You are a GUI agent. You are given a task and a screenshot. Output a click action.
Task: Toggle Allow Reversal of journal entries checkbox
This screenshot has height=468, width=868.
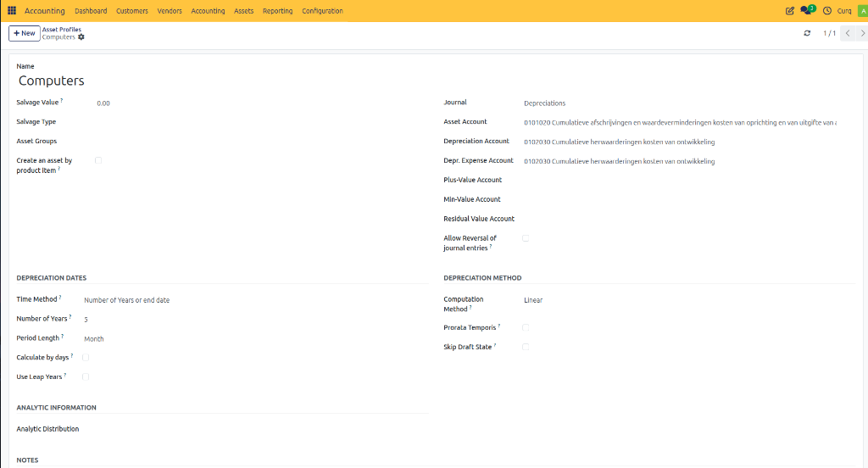[x=526, y=238]
